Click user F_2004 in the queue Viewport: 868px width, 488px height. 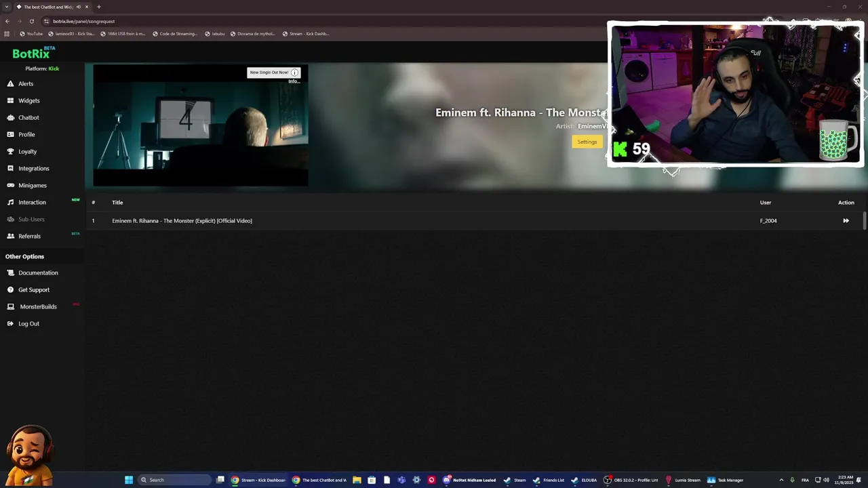(768, 221)
